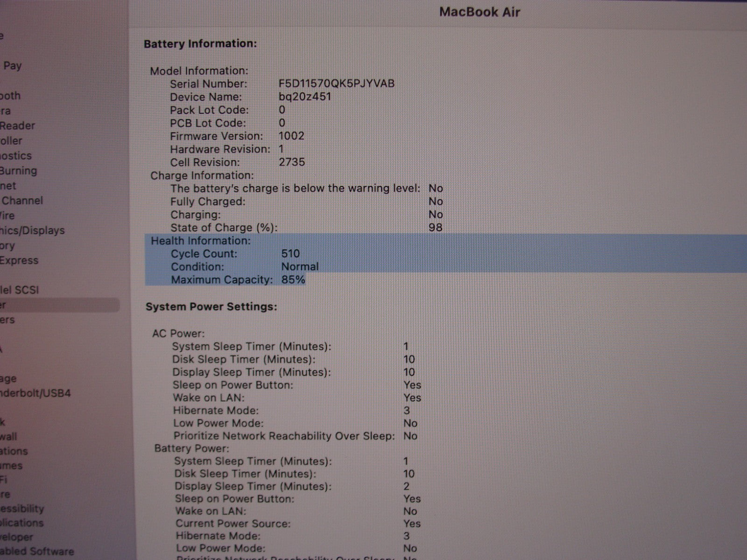Click the highlighted Power sidebar item
Screen dimensions: 747x560
click(x=47, y=305)
